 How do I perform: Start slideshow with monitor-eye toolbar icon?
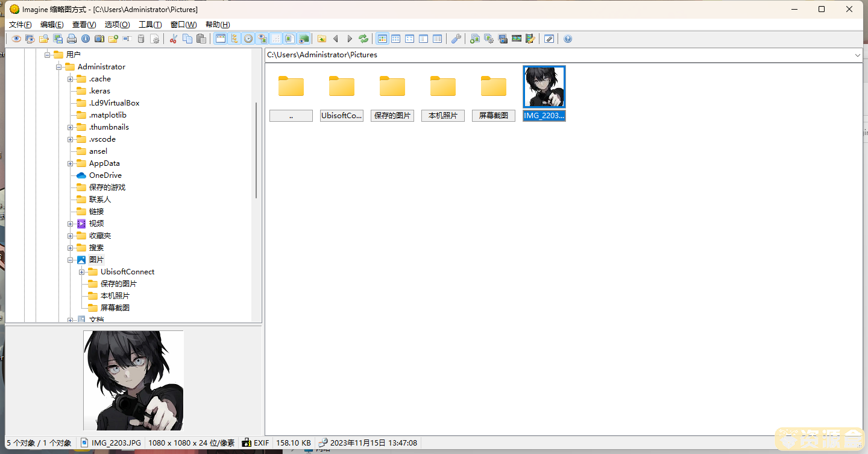click(x=30, y=39)
